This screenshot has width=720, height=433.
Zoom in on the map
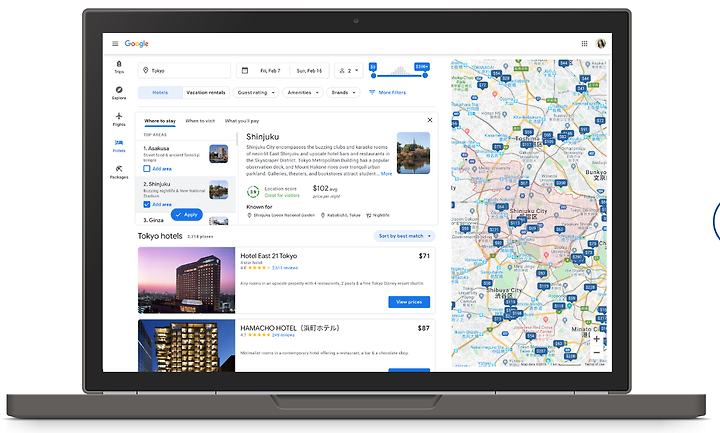pos(596,339)
